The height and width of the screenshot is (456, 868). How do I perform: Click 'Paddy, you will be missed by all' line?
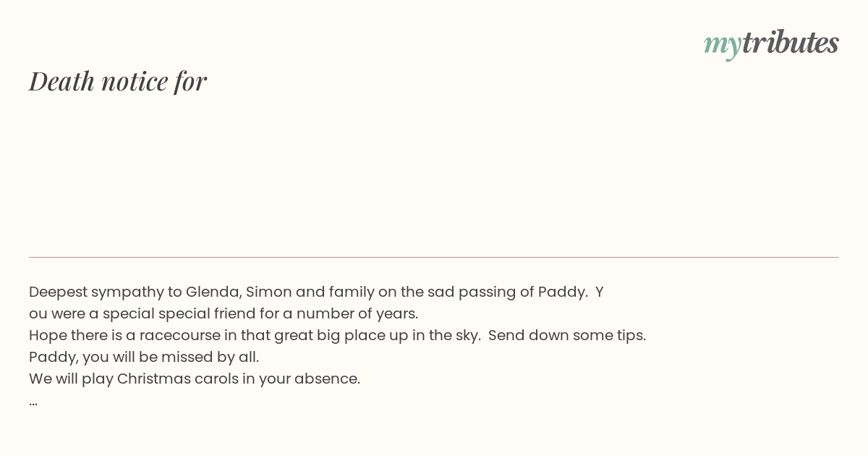144,357
